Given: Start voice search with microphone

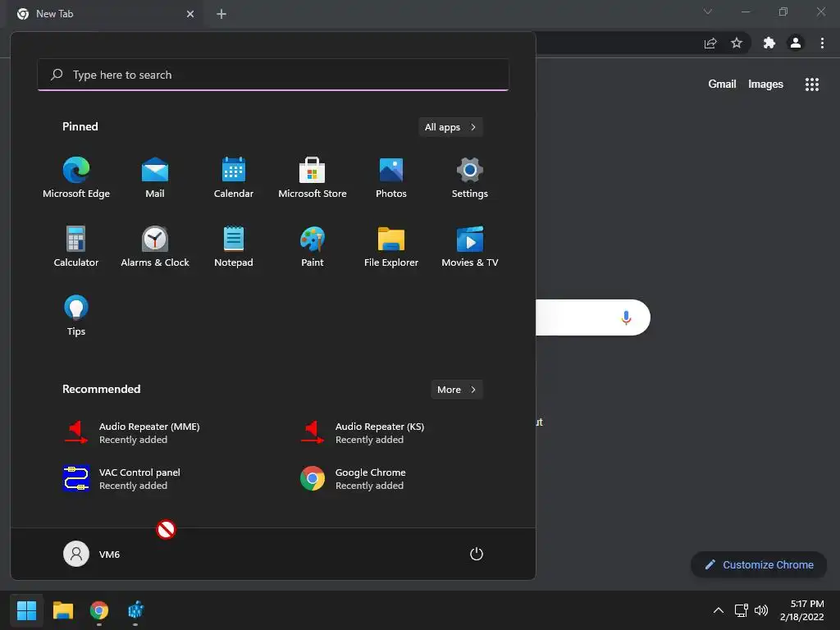Looking at the screenshot, I should tap(626, 317).
